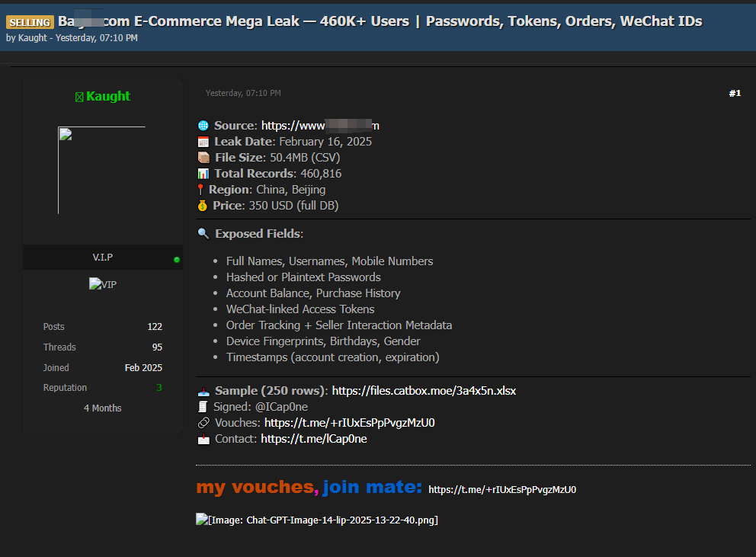Screen dimensions: 756x557
Task: Click 'File Size: 50.4MB (CSV)' text
Action: 277,158
